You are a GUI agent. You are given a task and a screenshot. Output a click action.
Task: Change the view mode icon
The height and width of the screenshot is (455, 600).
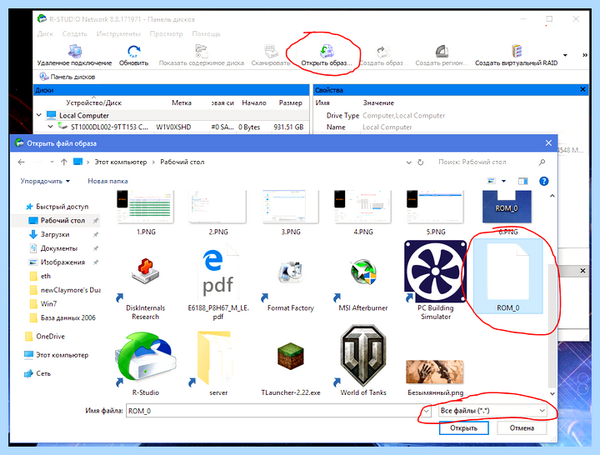491,181
